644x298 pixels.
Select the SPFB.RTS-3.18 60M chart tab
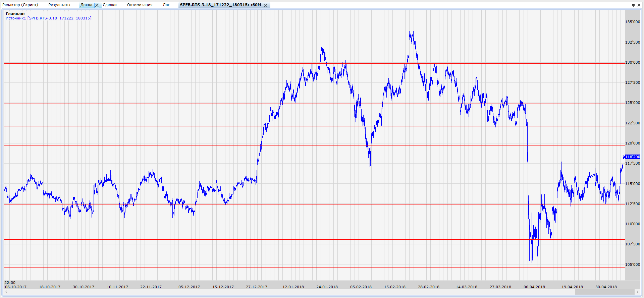tap(220, 5)
